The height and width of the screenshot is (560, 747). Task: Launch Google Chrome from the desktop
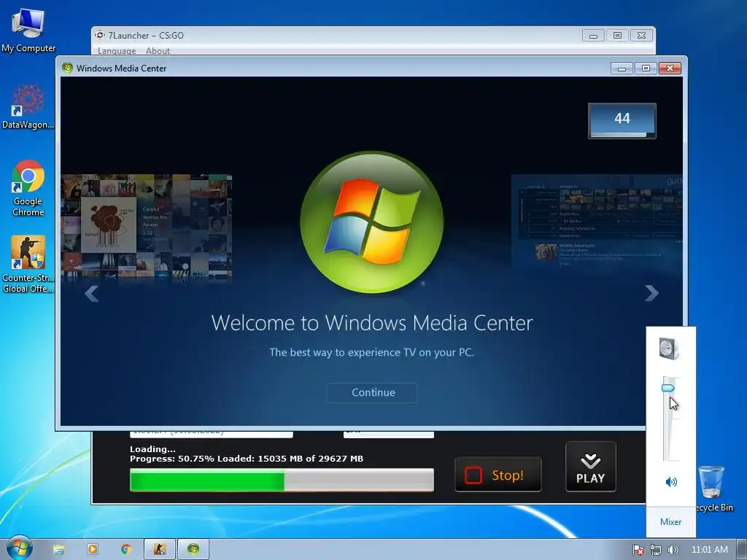[28, 188]
